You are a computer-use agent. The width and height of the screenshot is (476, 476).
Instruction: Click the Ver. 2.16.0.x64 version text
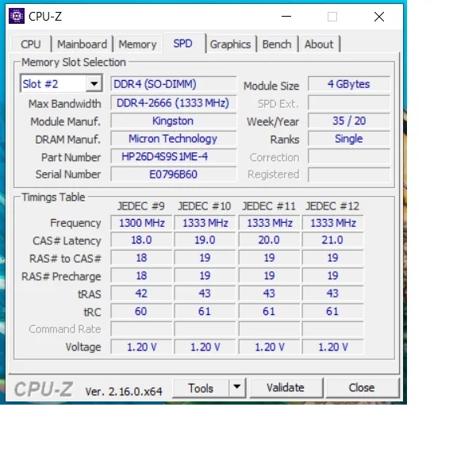click(124, 391)
